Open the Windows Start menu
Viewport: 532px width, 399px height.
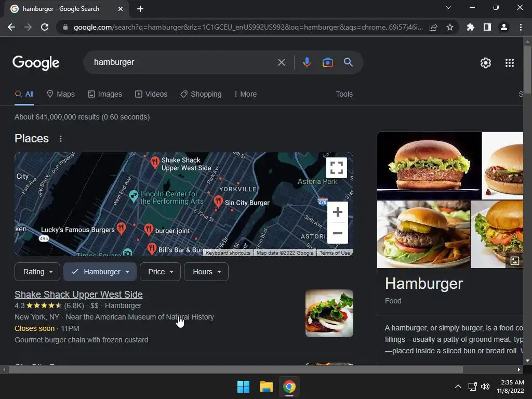[x=243, y=387]
